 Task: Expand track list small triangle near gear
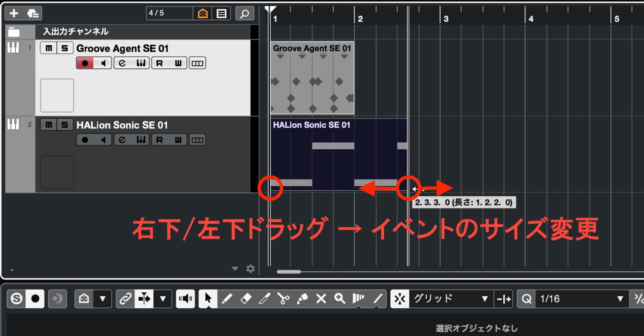[x=235, y=269]
